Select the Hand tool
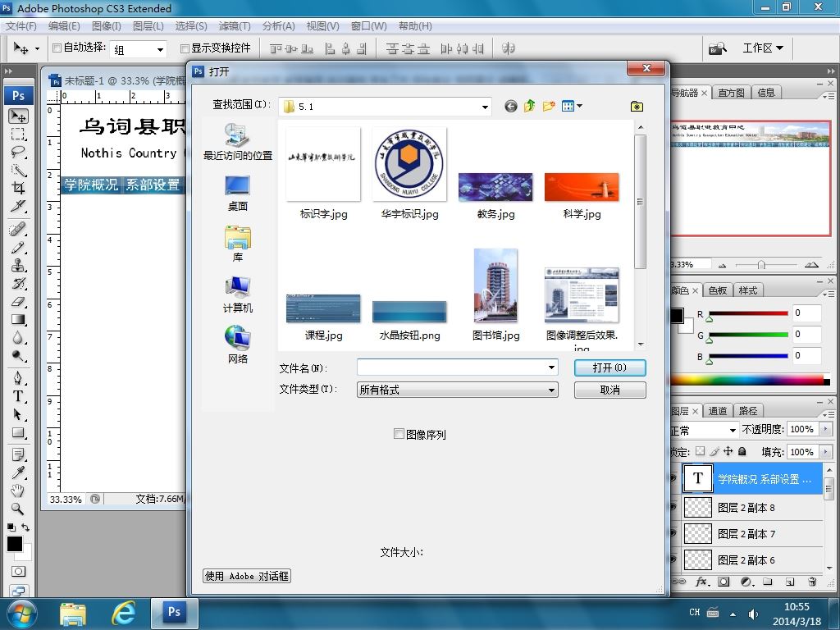Image resolution: width=840 pixels, height=630 pixels. (18, 491)
